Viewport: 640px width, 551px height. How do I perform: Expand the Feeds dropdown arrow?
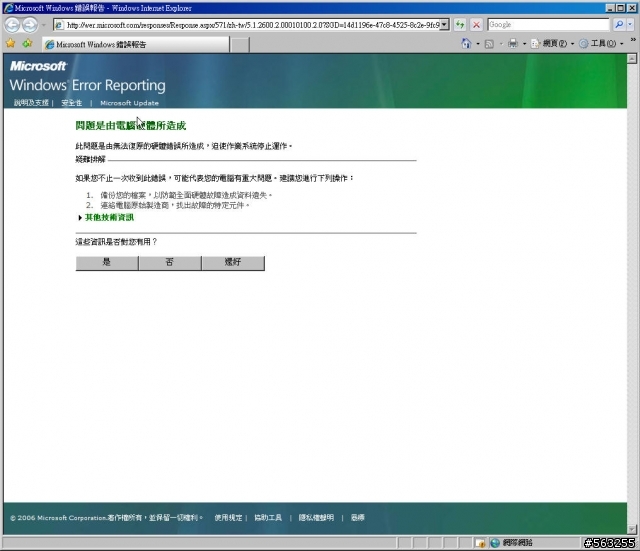pyautogui.click(x=501, y=44)
